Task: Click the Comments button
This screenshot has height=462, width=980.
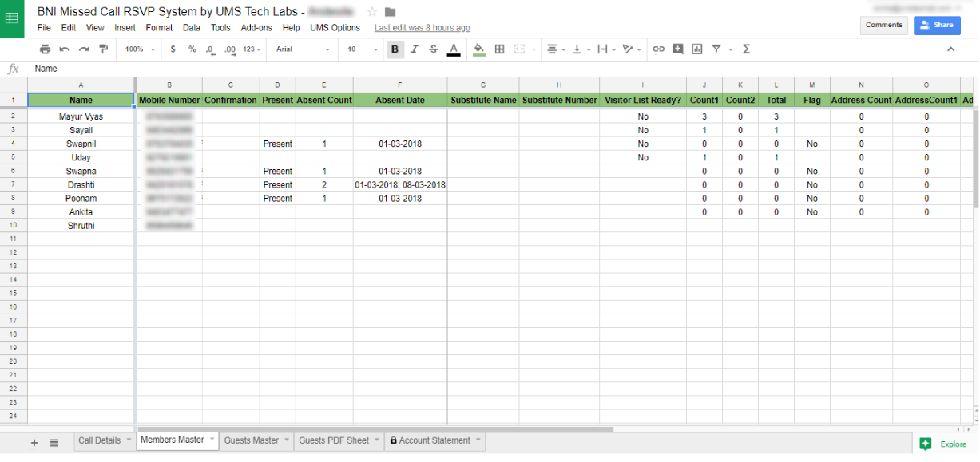Action: (884, 25)
